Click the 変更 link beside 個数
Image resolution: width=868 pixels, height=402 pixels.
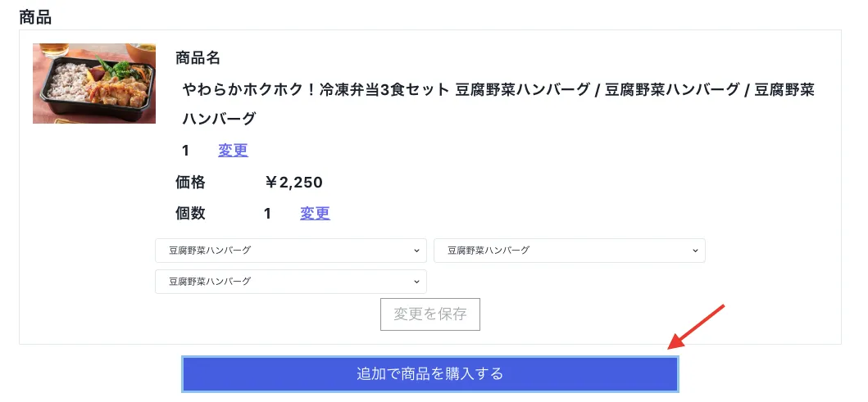[315, 214]
